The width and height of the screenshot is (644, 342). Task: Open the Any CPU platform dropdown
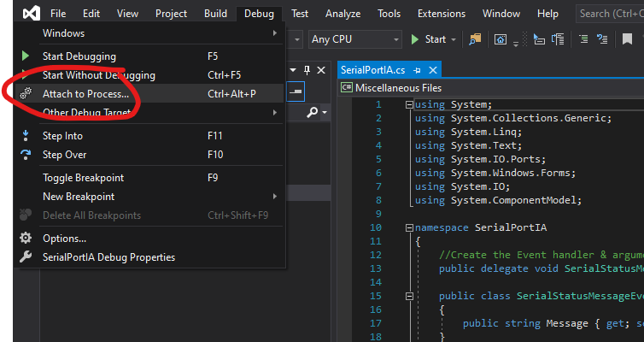355,39
